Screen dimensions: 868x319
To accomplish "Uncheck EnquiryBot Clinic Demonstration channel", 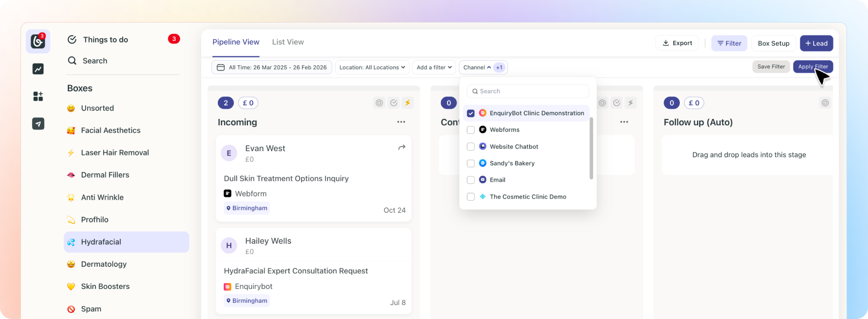I will tap(471, 114).
